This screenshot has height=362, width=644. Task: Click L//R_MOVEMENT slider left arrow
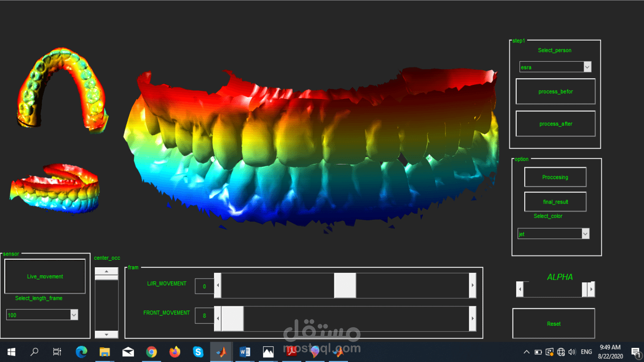(x=217, y=286)
